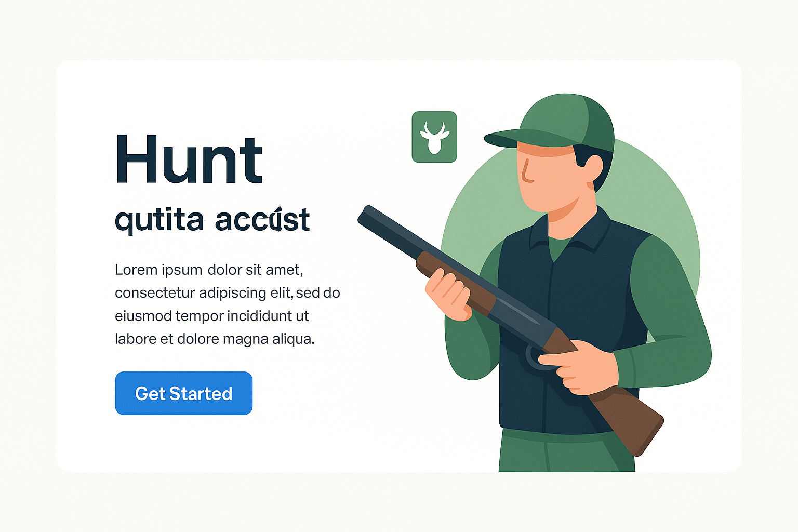Click the 'eiusmod tempor incididunt ut' line

tap(212, 316)
